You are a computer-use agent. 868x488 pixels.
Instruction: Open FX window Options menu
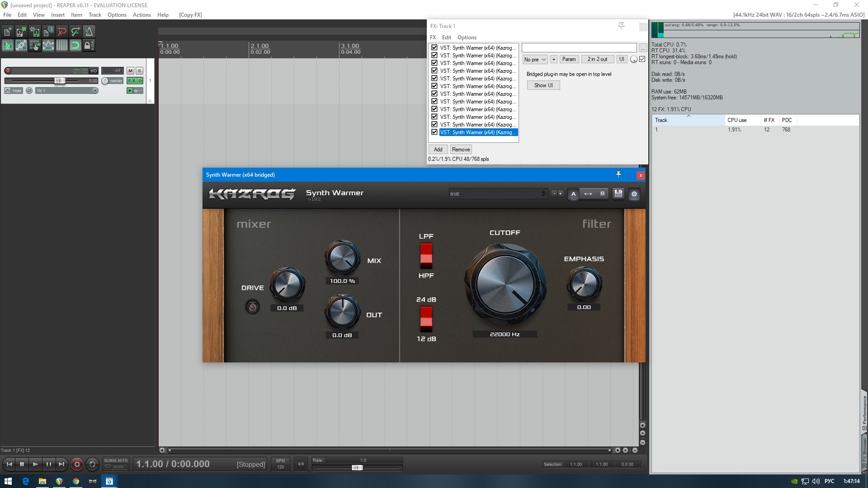click(467, 38)
